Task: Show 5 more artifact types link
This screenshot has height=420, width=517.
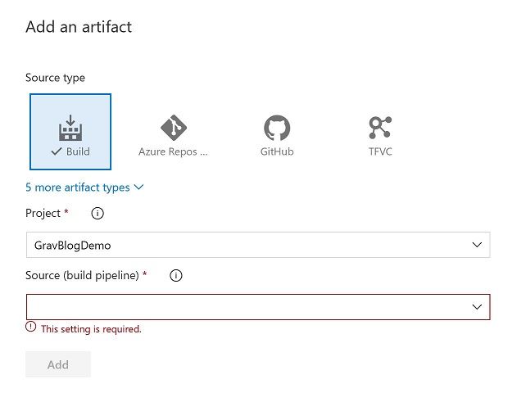Action: click(x=78, y=187)
